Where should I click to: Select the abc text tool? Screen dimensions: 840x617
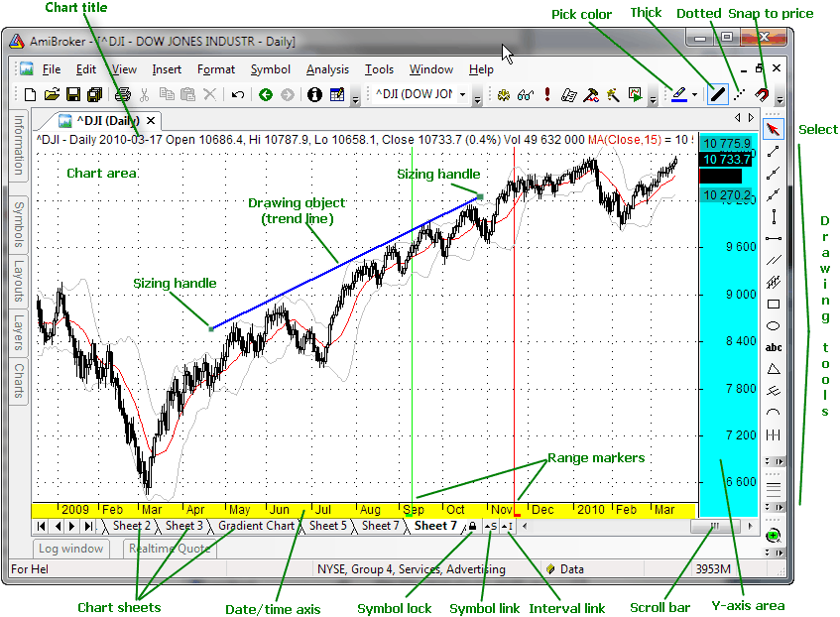pos(774,347)
